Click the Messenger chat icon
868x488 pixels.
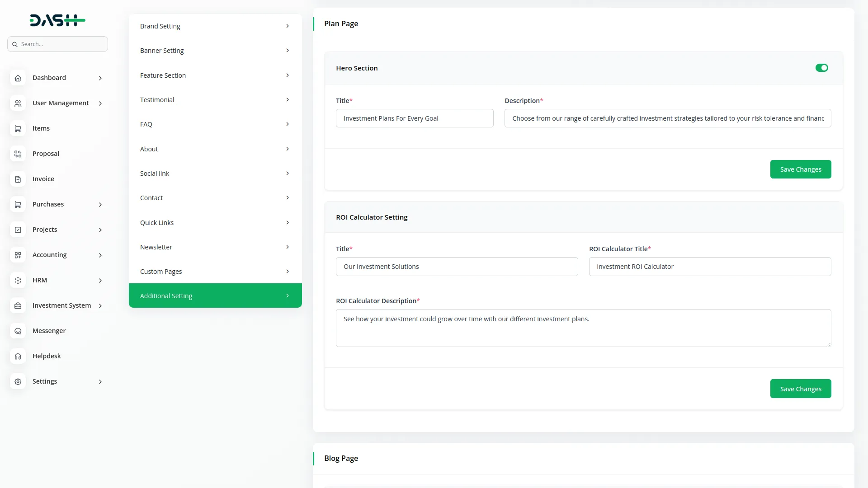18,331
